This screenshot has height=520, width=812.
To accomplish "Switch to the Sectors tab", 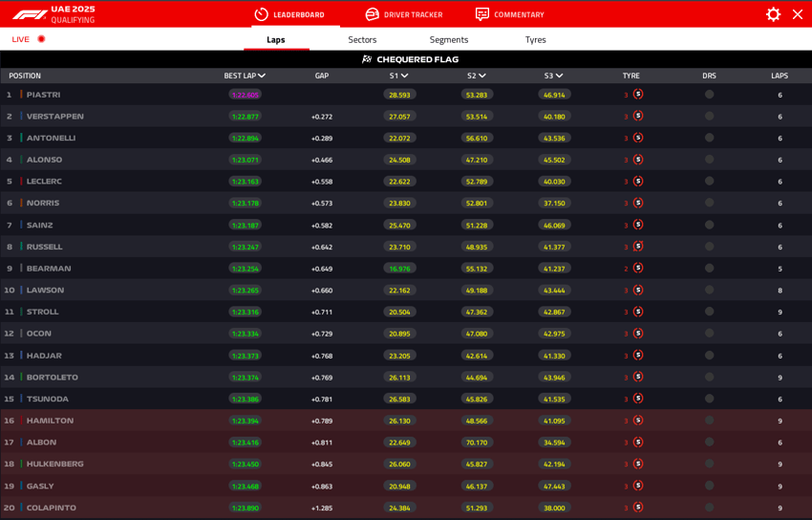I will pos(362,39).
